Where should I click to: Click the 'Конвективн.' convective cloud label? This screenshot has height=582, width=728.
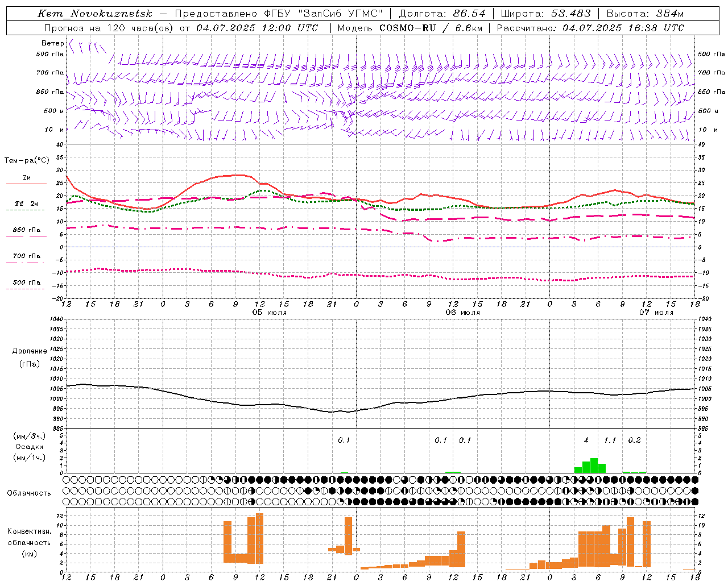coord(30,531)
